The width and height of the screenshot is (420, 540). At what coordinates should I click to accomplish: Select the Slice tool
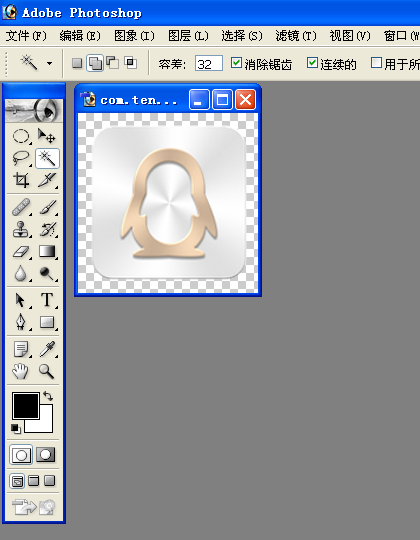click(x=47, y=180)
